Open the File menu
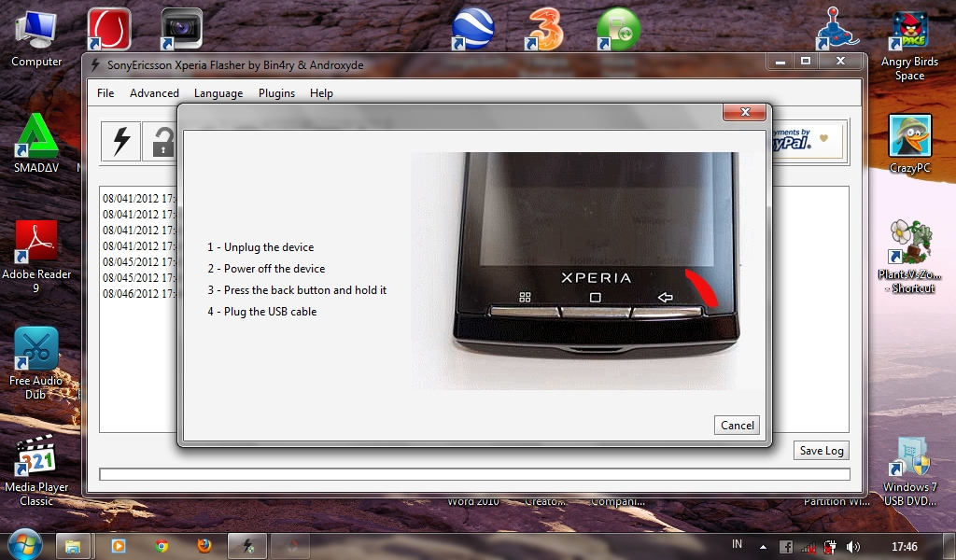This screenshot has width=956, height=560. (105, 93)
